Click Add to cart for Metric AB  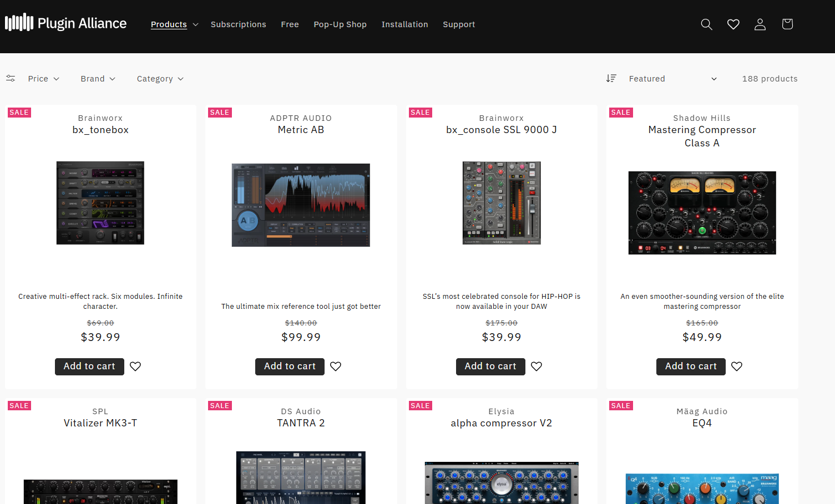pyautogui.click(x=290, y=366)
